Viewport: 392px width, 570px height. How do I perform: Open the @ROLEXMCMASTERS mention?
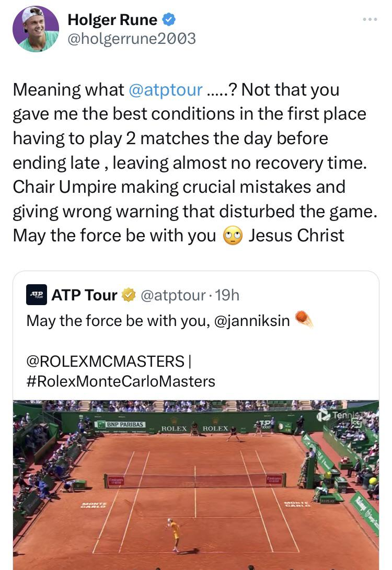(x=105, y=361)
